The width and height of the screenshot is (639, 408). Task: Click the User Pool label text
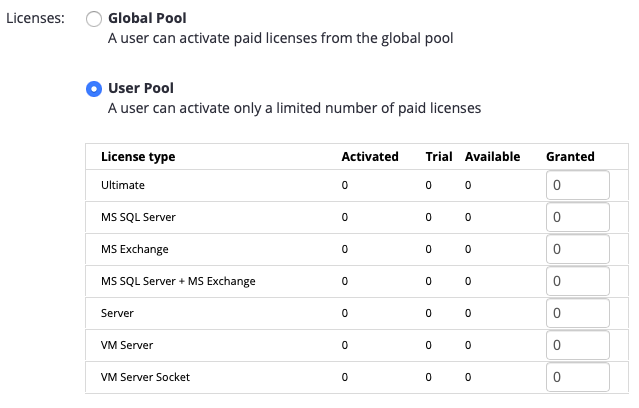[141, 88]
